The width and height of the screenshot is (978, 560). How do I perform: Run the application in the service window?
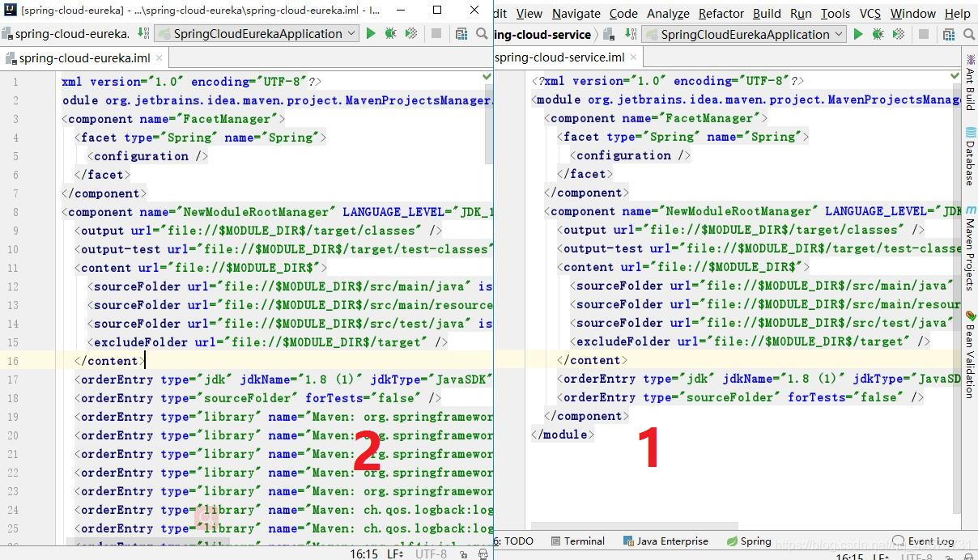click(858, 34)
